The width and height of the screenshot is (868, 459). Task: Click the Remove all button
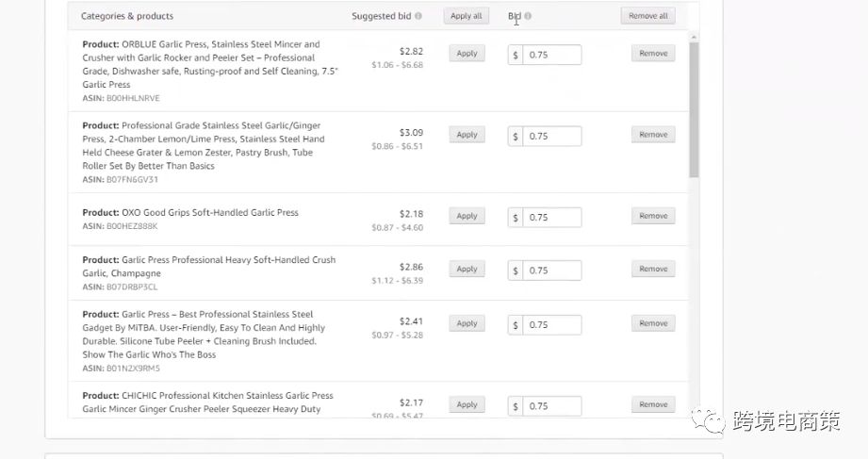click(x=647, y=16)
